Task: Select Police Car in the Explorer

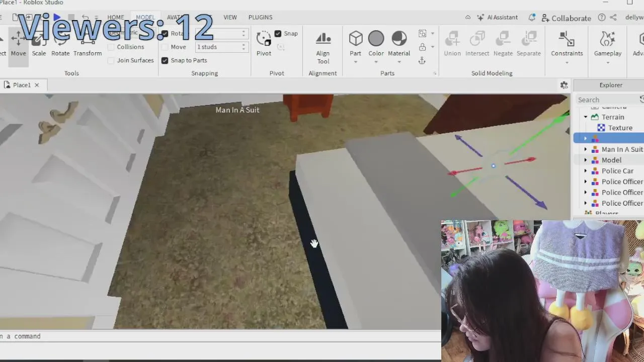Action: [x=617, y=171]
